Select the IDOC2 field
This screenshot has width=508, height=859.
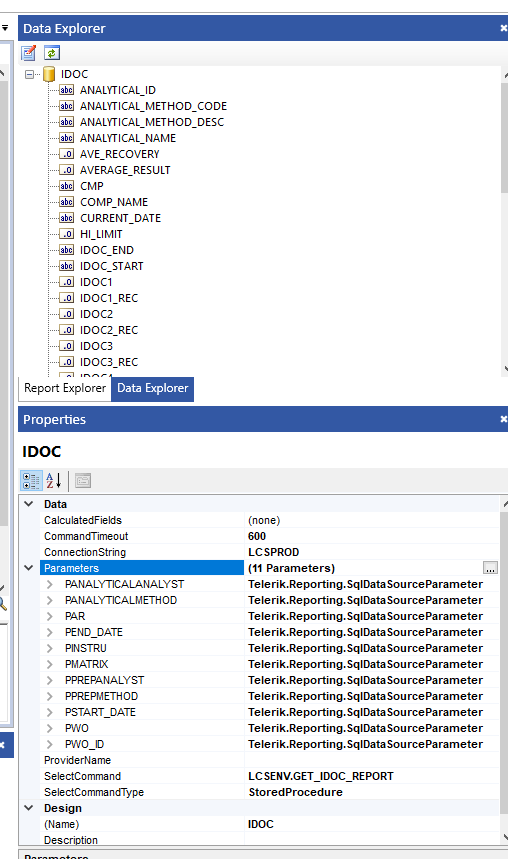point(96,314)
